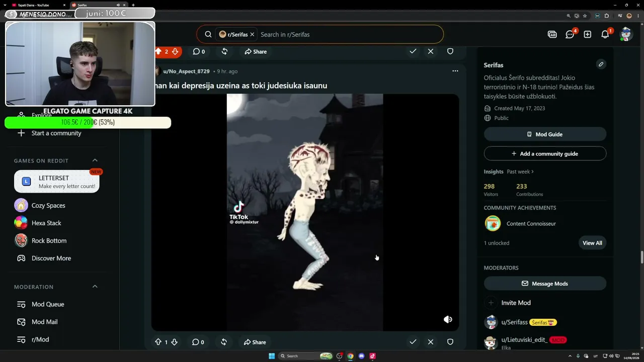Open the post titled 'kai depresija uzeina'
The height and width of the screenshot is (362, 644).
[x=241, y=85]
